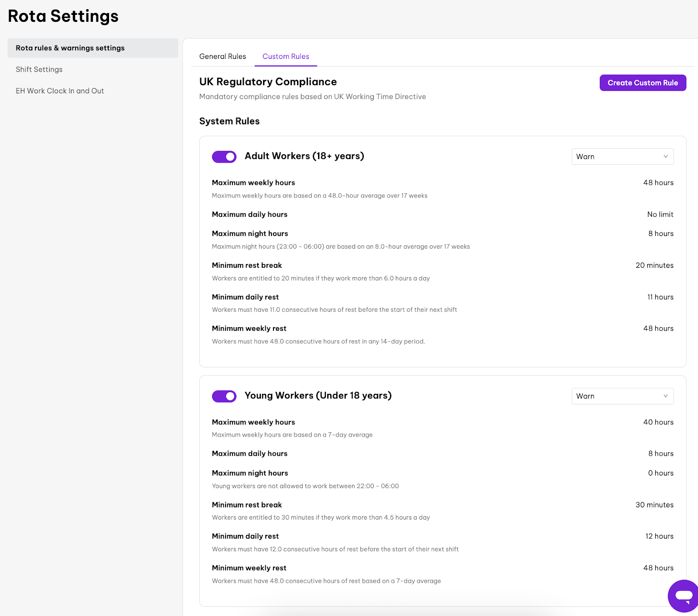Screen dimensions: 698x616
Task: Select Rota rules & warnings settings
Action: coord(70,48)
